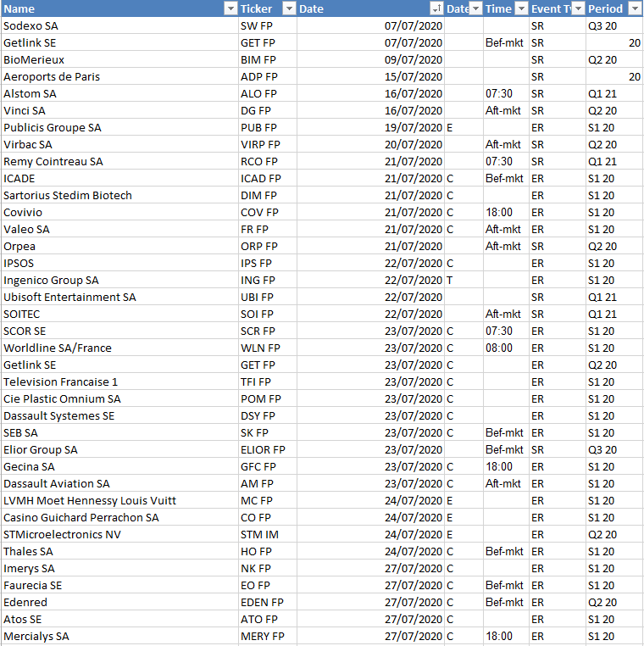
Task: Select the Elior Group SA cell
Action: [x=119, y=449]
